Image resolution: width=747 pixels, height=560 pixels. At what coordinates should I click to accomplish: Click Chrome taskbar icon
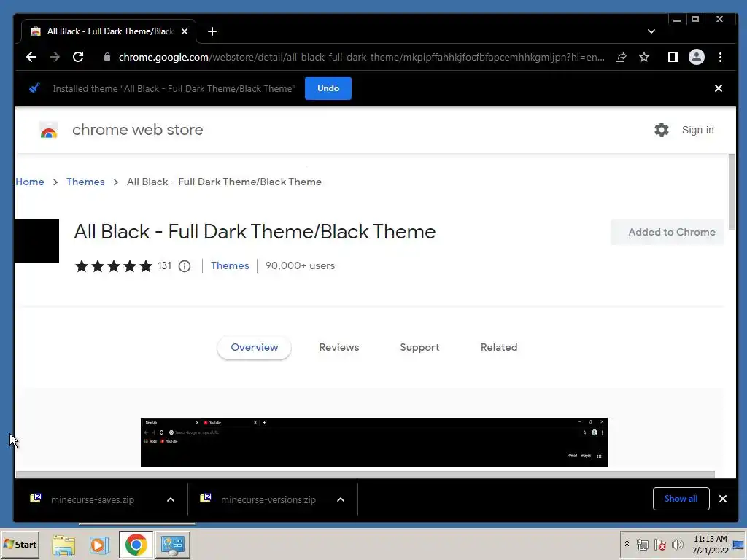136,544
